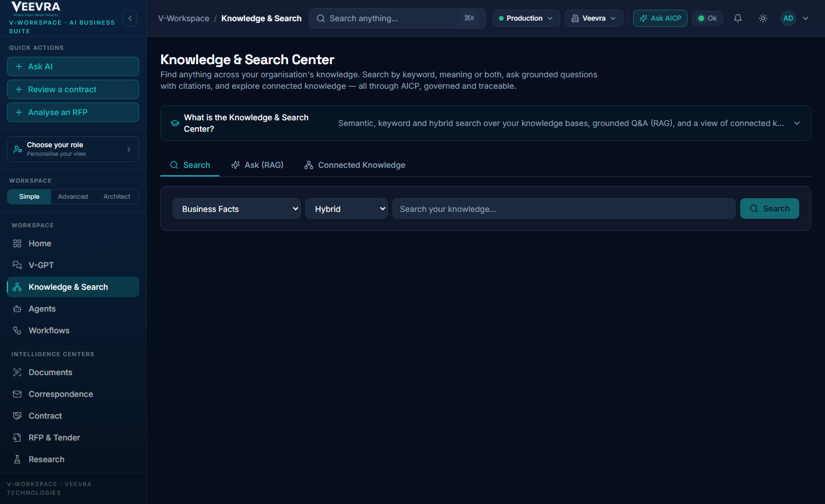The image size is (825, 504).
Task: Open Choose your role panel
Action: pyautogui.click(x=73, y=149)
